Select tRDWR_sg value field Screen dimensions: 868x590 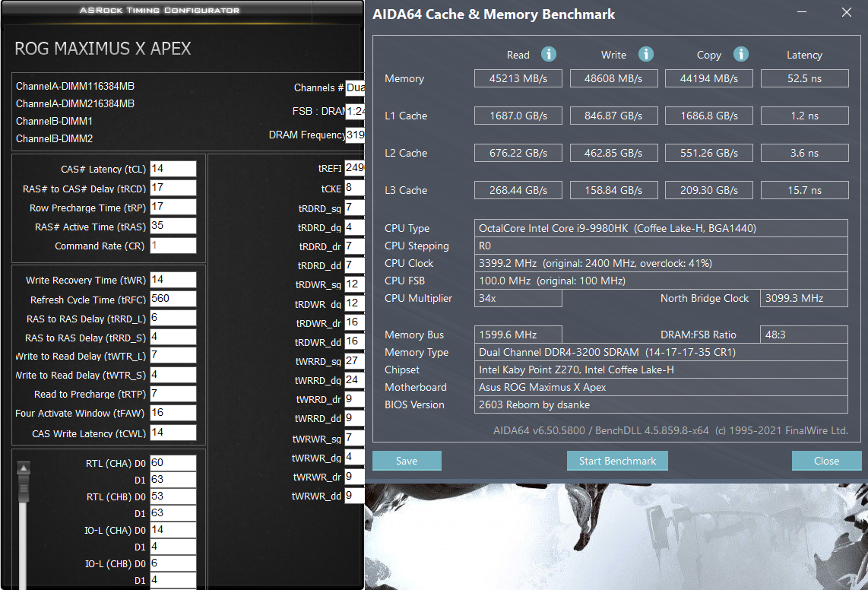[x=355, y=284]
